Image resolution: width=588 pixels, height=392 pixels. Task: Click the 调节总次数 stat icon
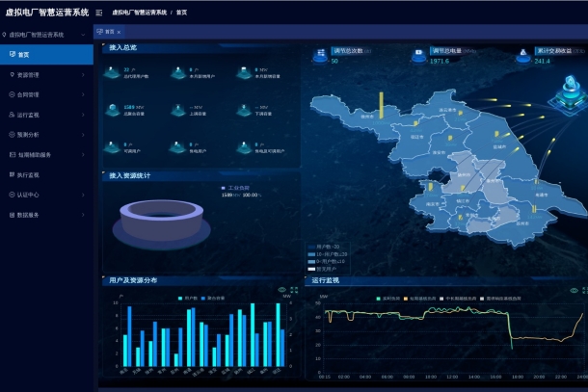coord(320,56)
